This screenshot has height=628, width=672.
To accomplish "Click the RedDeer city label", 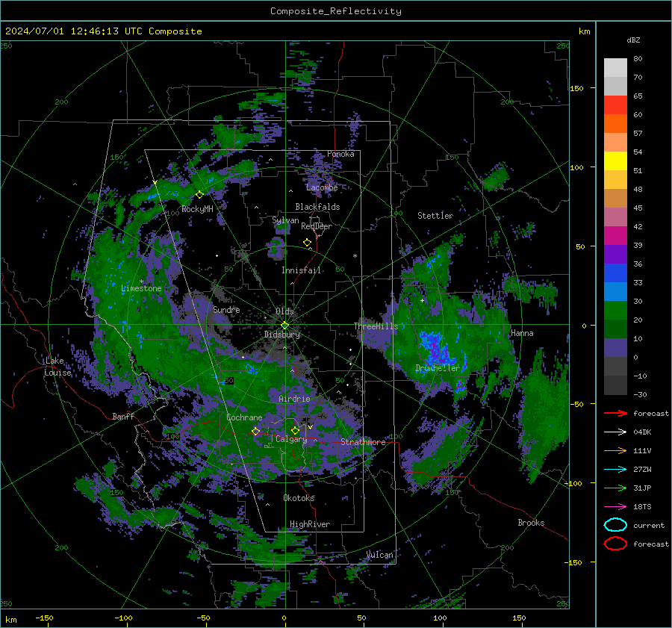I will tap(317, 226).
